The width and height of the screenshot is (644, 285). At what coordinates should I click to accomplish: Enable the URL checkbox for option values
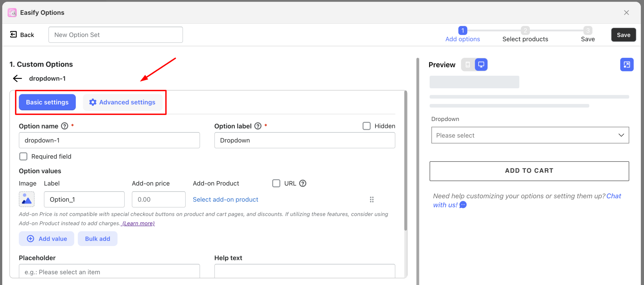[276, 183]
